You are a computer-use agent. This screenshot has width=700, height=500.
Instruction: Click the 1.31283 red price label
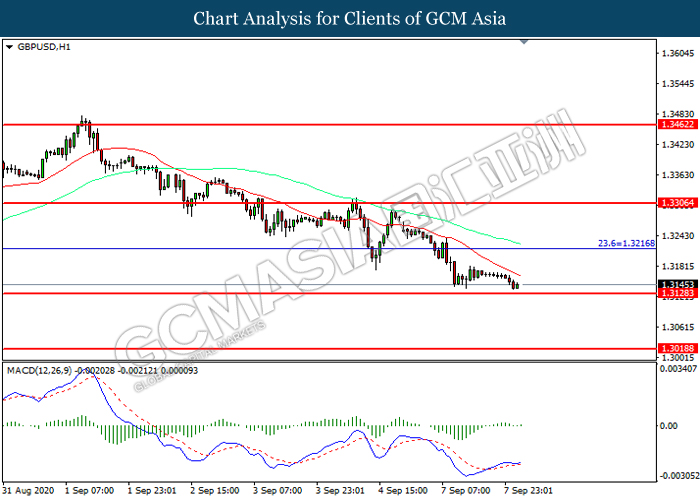coord(678,293)
